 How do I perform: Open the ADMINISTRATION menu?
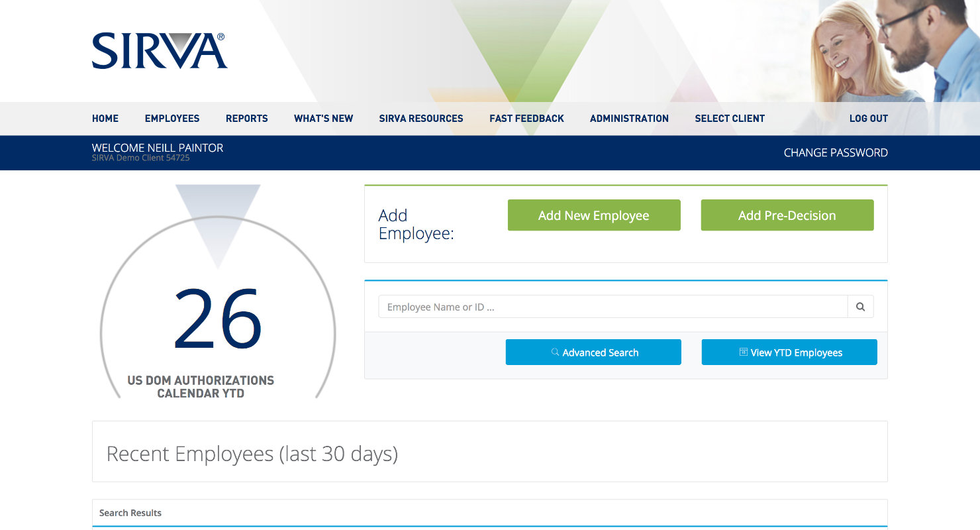tap(630, 119)
